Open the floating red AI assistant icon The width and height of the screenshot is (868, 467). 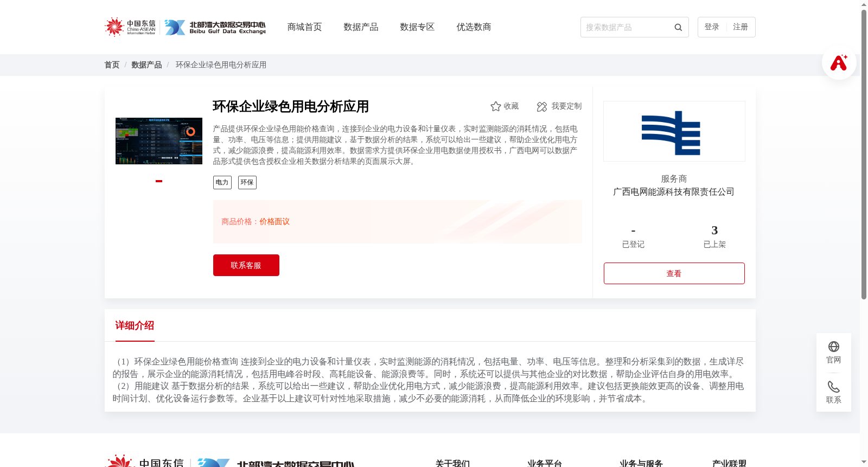(x=839, y=62)
